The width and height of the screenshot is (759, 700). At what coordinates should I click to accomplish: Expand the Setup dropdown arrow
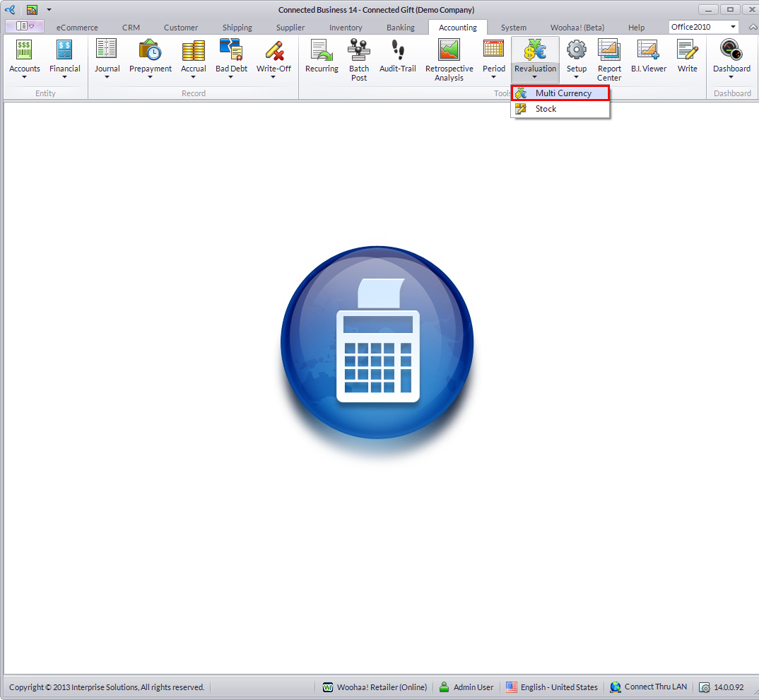pyautogui.click(x=576, y=77)
